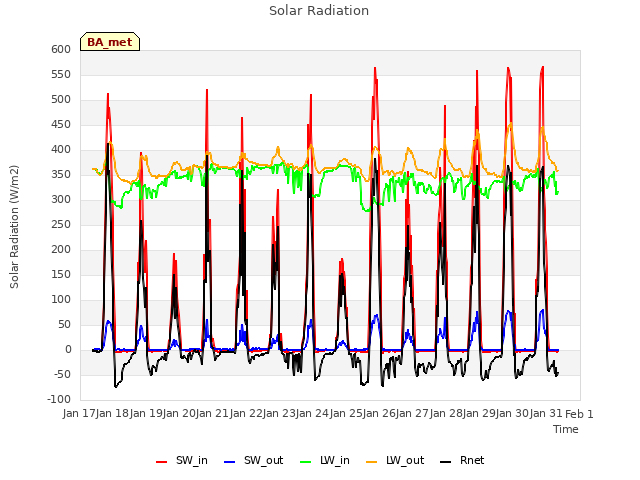
Task: Click the LW_out legend label
Action: pyautogui.click(x=405, y=460)
